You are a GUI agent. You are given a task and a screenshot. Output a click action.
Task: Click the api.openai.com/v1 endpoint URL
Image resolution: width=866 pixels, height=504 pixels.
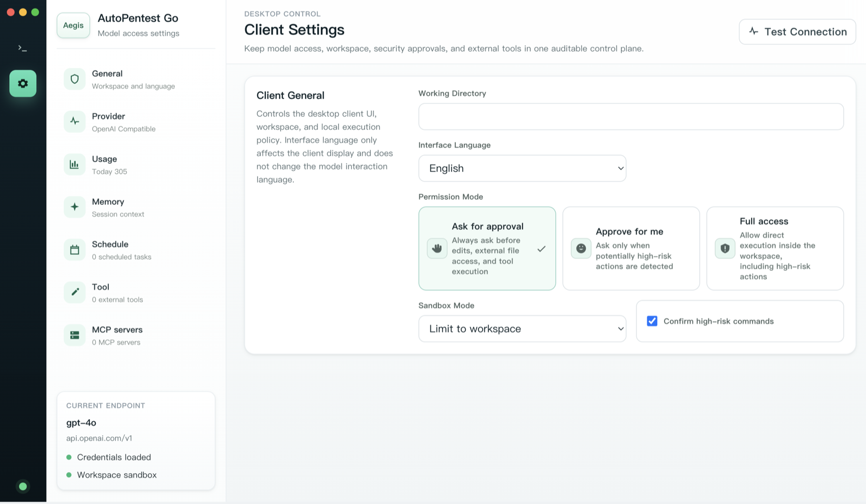click(x=99, y=438)
